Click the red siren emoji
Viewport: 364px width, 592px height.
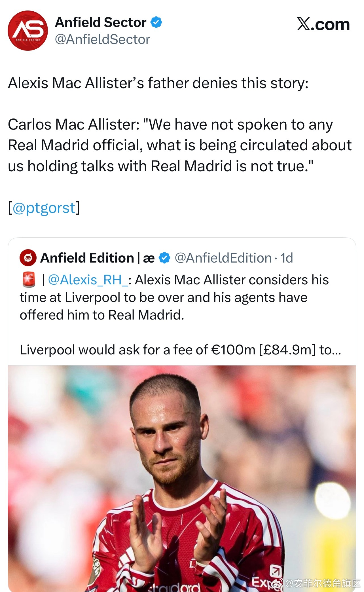pos(29,279)
